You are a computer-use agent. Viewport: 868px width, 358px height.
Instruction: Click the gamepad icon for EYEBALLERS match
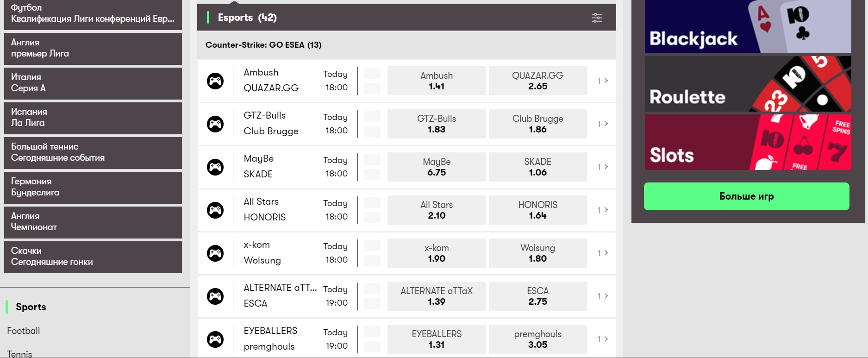(215, 339)
